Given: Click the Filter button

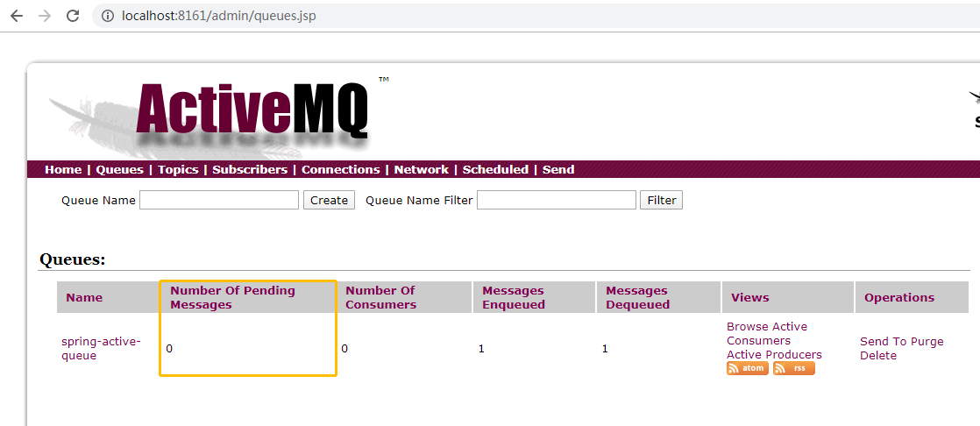Looking at the screenshot, I should coord(661,201).
